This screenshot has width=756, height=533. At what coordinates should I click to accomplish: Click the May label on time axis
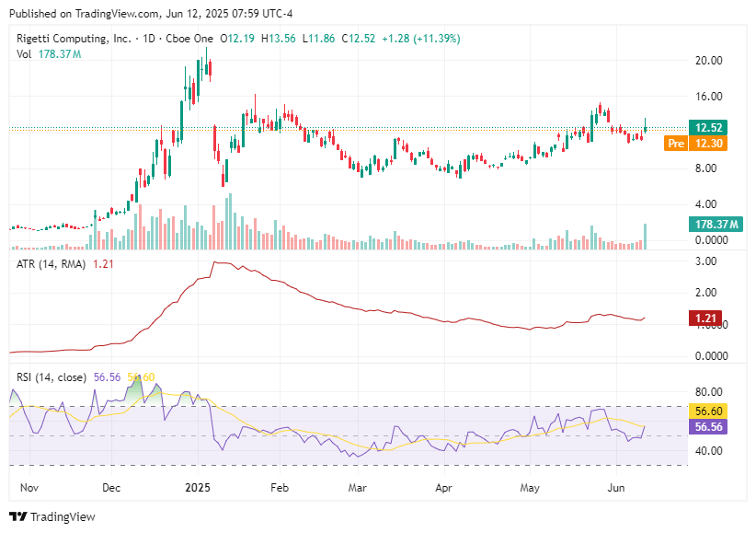(530, 488)
